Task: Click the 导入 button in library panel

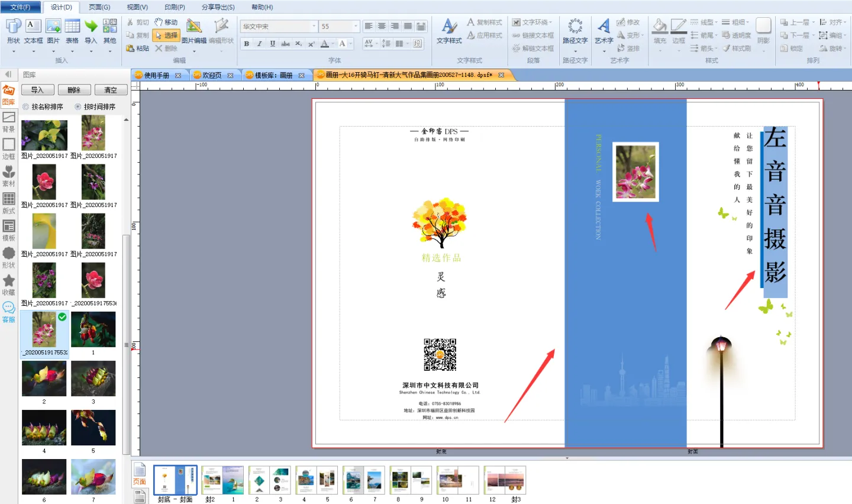Action: pyautogui.click(x=37, y=90)
